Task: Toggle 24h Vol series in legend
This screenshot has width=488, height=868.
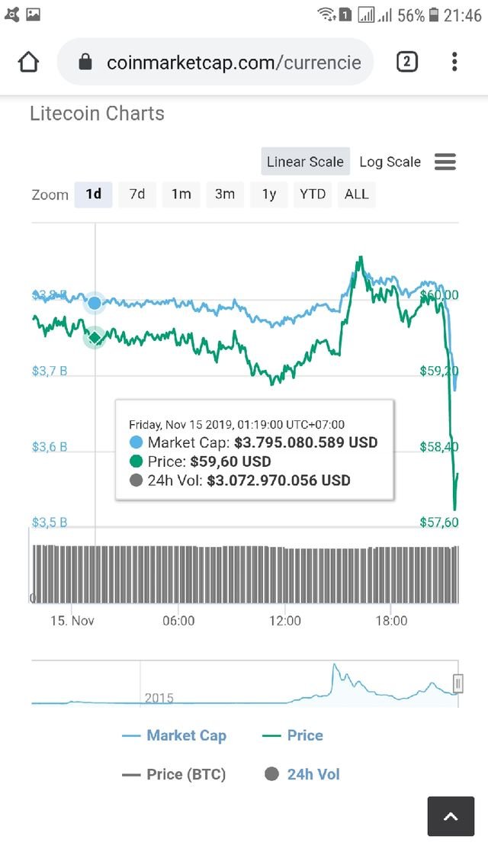Action: click(302, 774)
